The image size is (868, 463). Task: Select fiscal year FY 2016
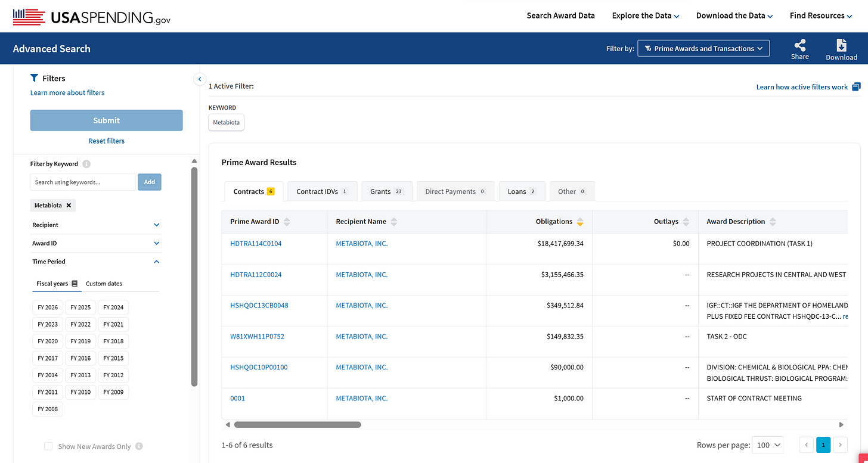[80, 358]
